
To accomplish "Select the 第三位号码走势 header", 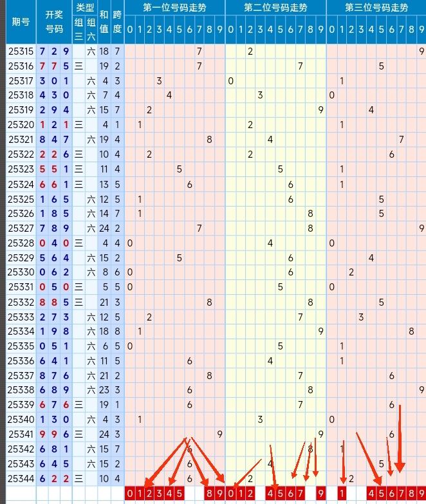I will point(376,7).
